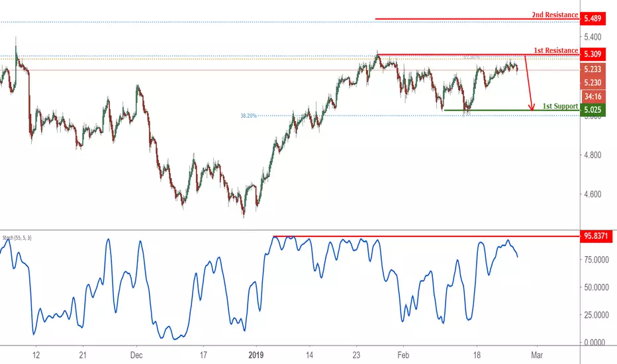Click the Dec date on time axis
This screenshot has width=617, height=364.
(x=136, y=355)
